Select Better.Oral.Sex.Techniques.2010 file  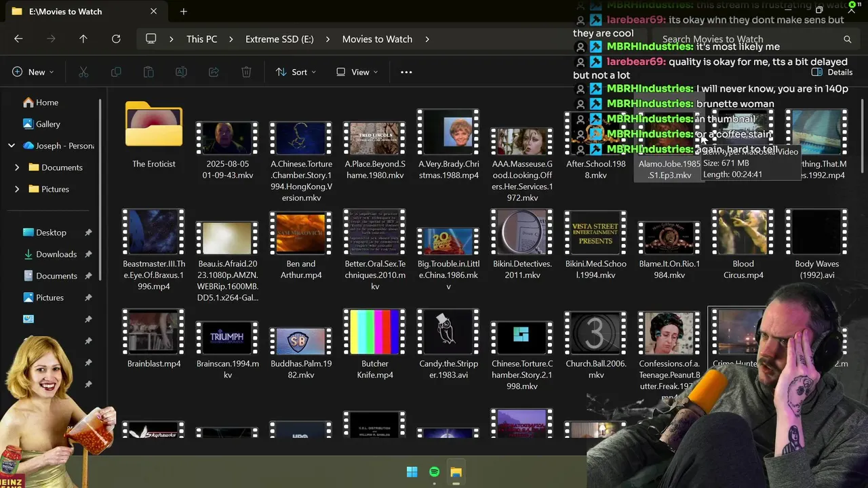[x=374, y=251]
